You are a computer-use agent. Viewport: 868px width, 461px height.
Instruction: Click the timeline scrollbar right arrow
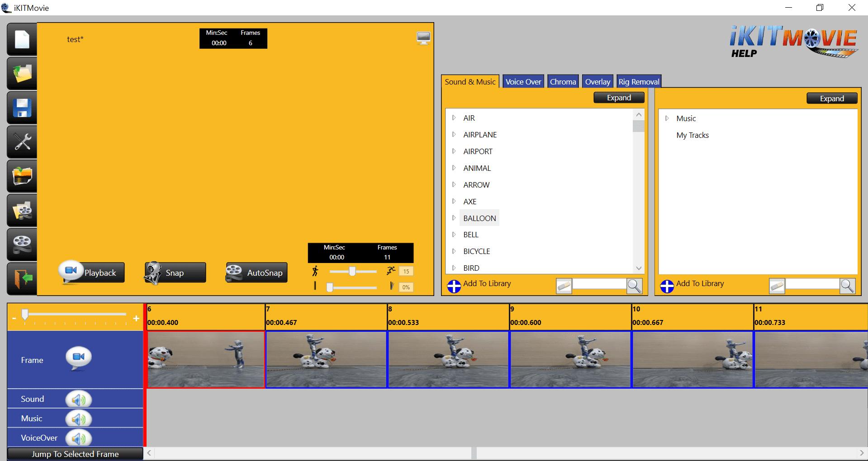[x=861, y=453]
